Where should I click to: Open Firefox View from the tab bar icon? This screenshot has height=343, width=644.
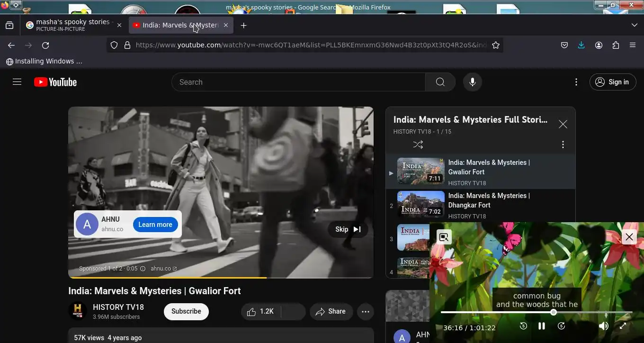tap(9, 25)
